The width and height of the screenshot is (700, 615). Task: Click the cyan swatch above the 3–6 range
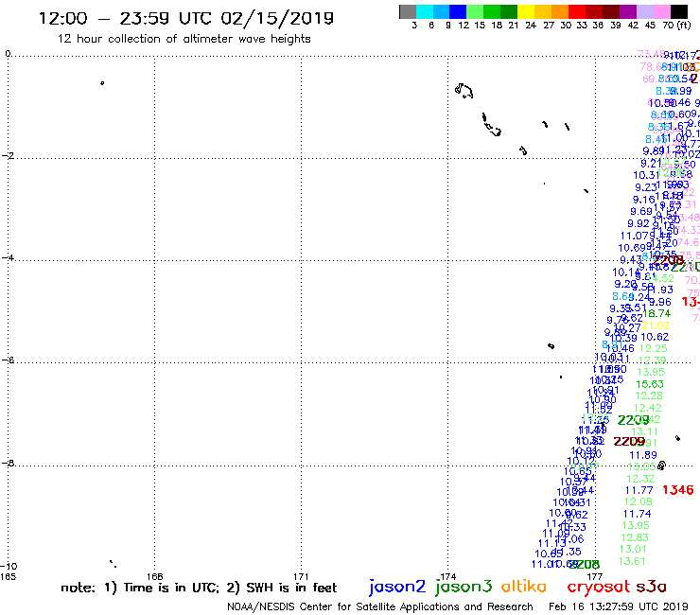coord(425,11)
